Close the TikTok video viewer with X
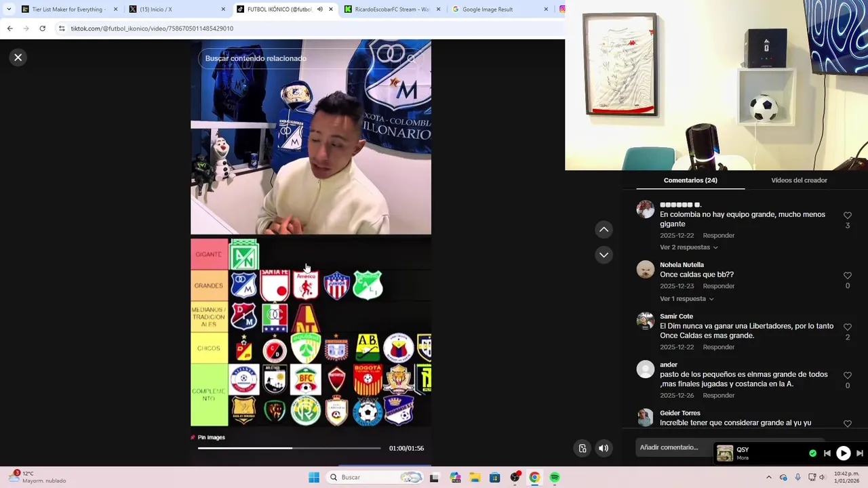Viewport: 868px width, 488px height. 18,58
